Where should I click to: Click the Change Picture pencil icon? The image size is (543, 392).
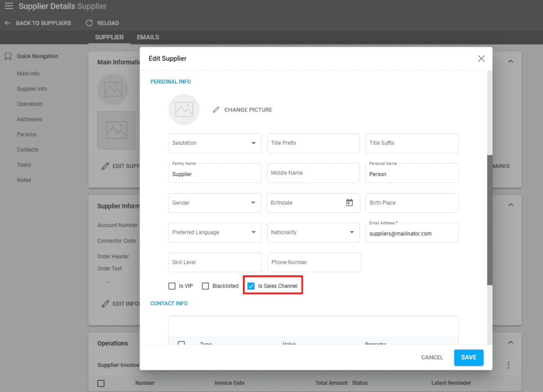point(216,110)
